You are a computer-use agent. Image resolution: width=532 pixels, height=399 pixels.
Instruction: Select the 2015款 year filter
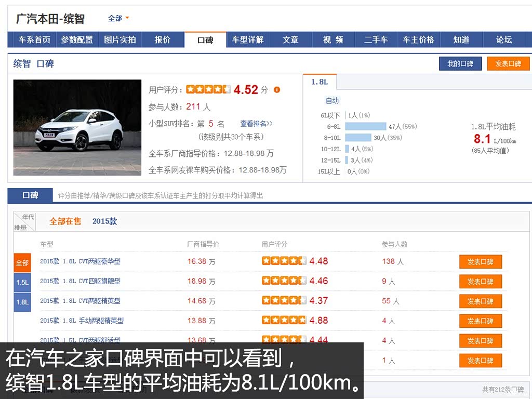(104, 221)
